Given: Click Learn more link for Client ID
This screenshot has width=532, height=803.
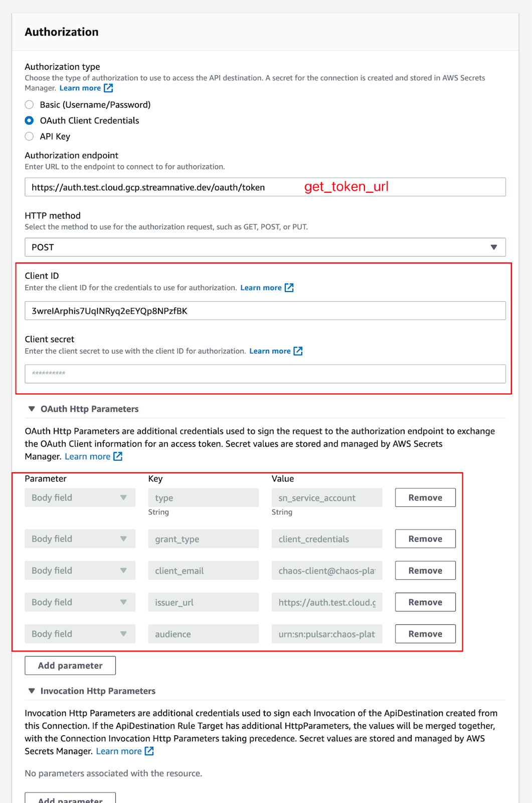Looking at the screenshot, I should tap(261, 288).
